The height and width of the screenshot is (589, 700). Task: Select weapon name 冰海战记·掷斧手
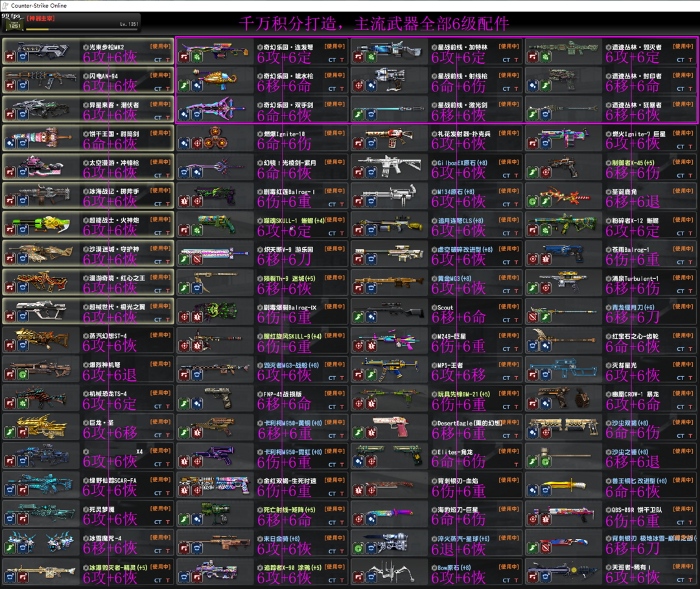pos(114,191)
